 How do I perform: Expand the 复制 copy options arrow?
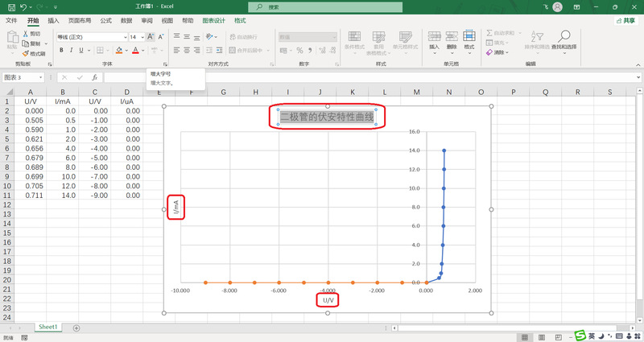click(x=46, y=43)
